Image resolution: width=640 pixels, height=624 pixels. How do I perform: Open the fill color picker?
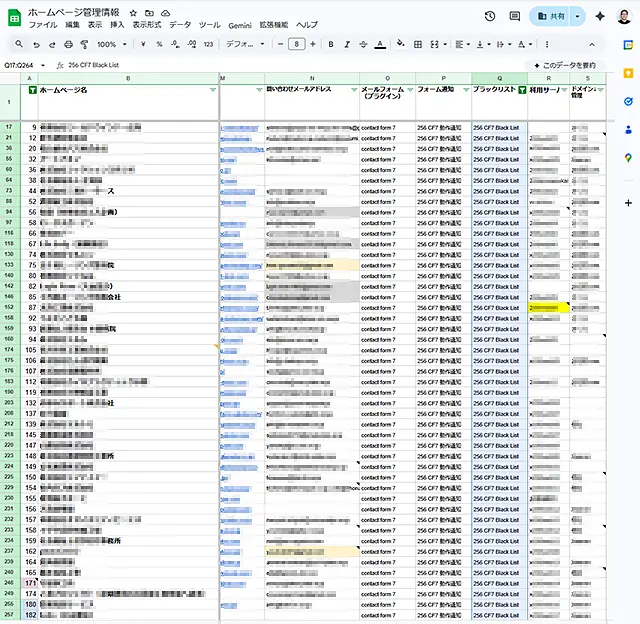click(401, 44)
